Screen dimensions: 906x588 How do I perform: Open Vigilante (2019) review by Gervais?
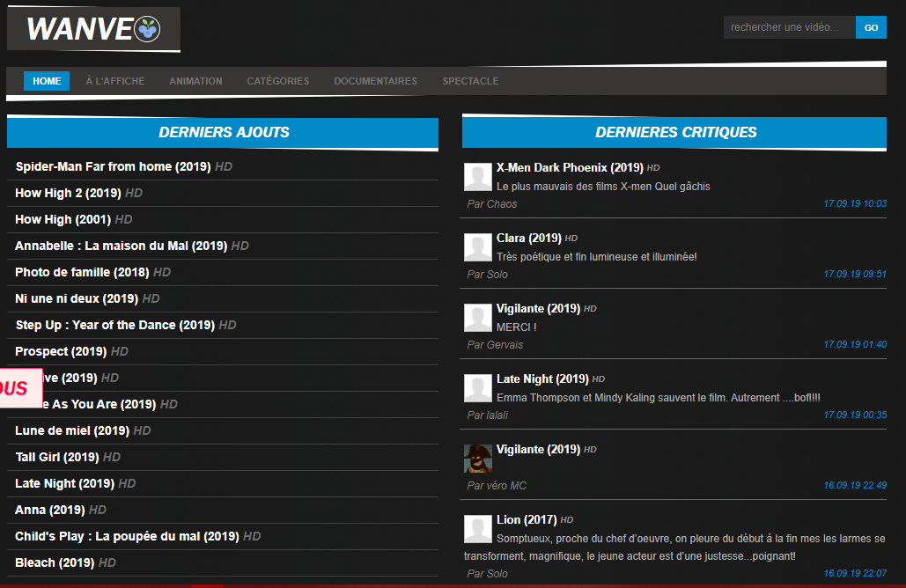point(538,308)
